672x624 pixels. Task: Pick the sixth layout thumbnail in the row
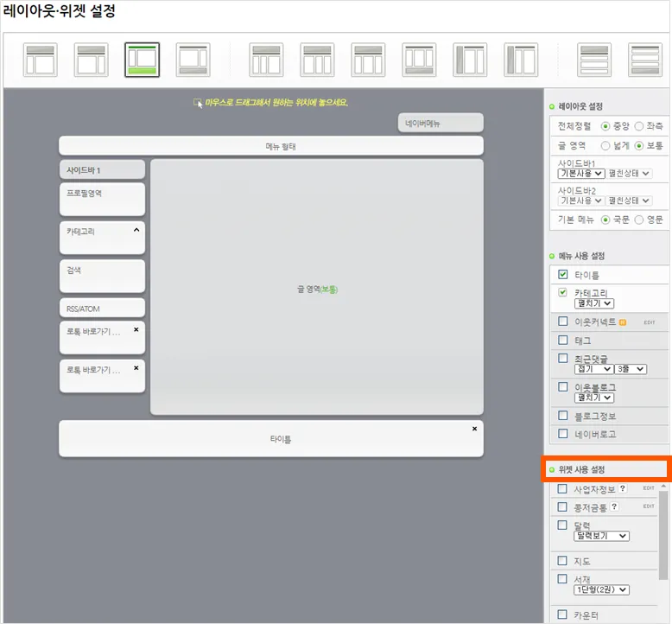(317, 60)
